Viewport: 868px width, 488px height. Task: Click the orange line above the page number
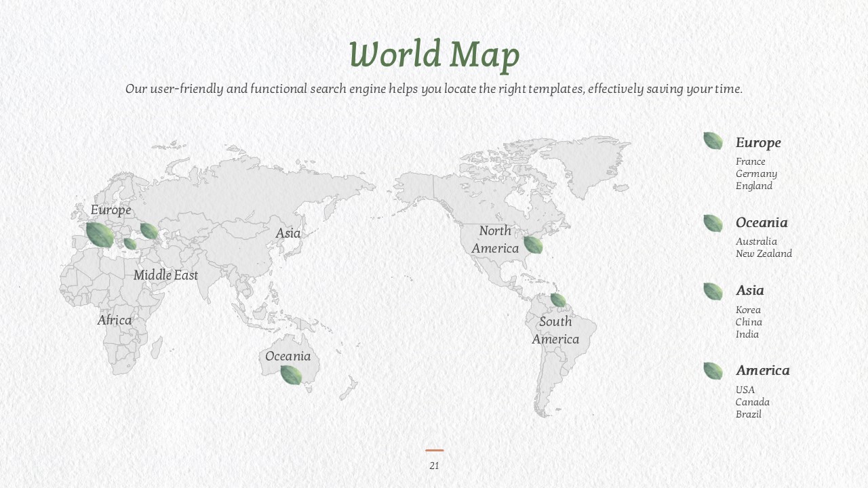435,450
